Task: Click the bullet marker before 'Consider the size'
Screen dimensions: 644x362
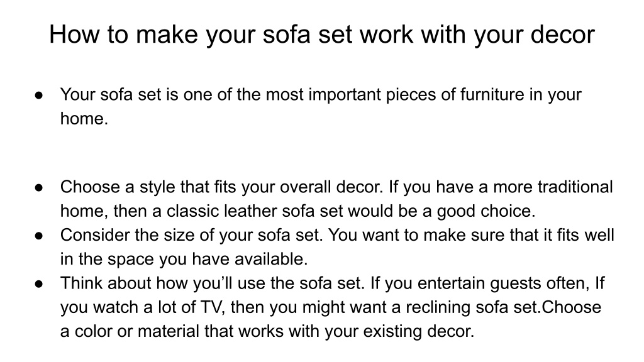Action: [x=39, y=236]
